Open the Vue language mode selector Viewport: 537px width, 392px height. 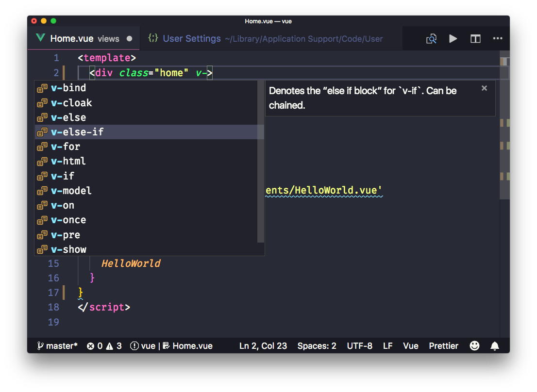tap(410, 346)
